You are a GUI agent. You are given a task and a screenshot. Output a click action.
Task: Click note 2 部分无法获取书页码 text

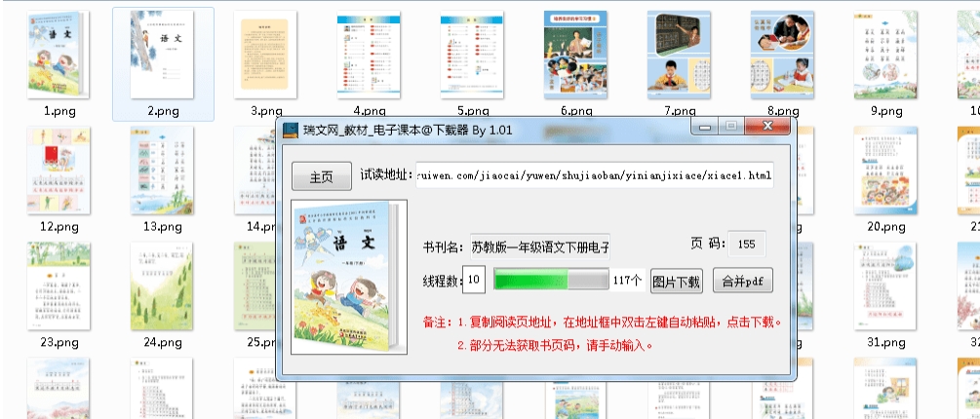pyautogui.click(x=555, y=345)
